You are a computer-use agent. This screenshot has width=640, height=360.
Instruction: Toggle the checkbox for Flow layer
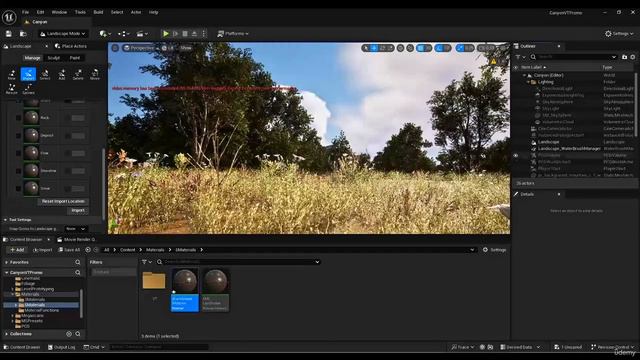18,153
